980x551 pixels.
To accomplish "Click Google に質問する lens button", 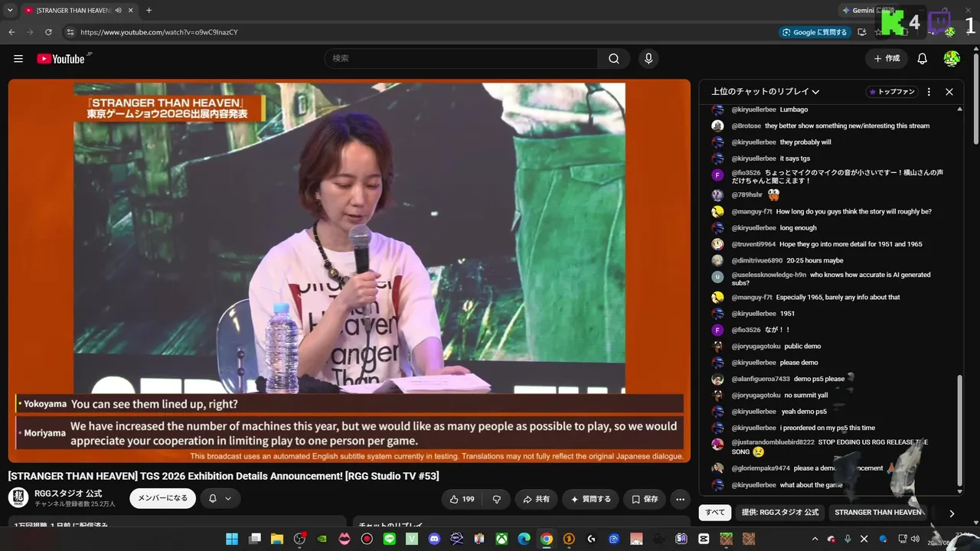I will 814,32.
